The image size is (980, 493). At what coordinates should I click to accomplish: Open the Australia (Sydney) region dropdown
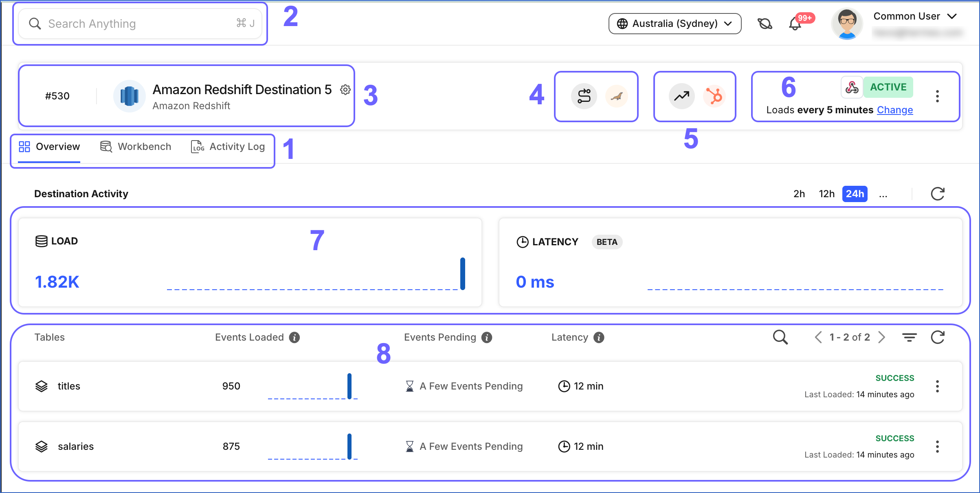[675, 24]
